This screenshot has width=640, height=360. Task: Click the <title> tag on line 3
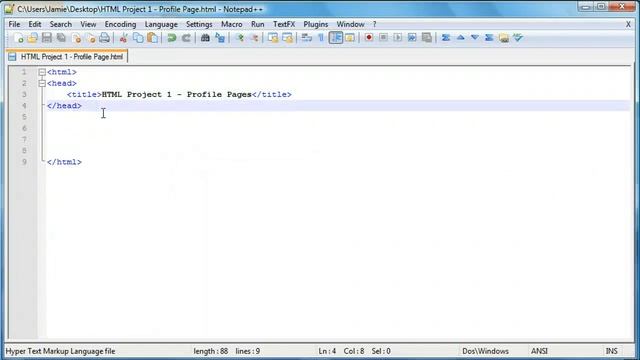pyautogui.click(x=84, y=94)
